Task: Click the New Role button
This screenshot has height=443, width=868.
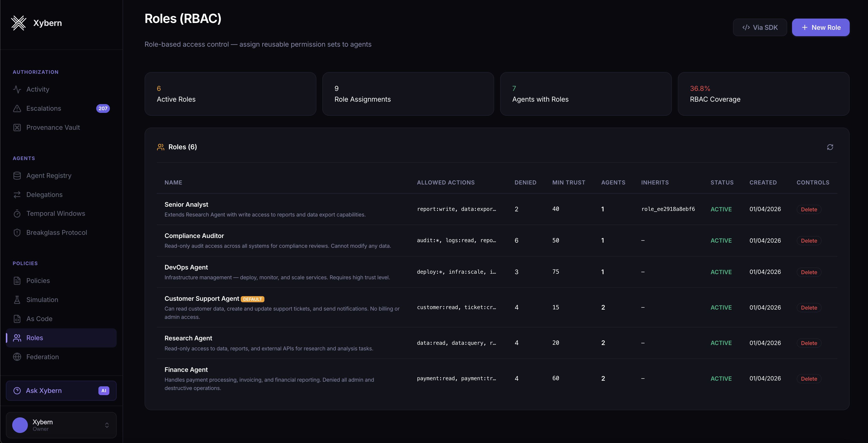Action: point(820,27)
